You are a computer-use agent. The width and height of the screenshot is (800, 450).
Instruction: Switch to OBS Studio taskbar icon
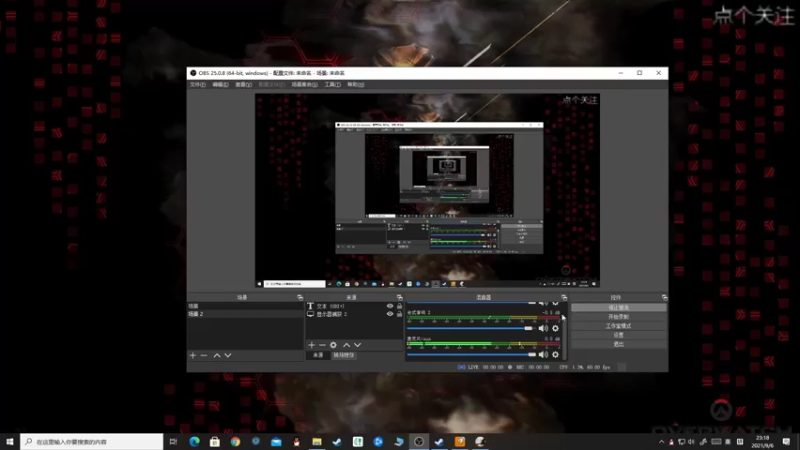click(x=419, y=441)
